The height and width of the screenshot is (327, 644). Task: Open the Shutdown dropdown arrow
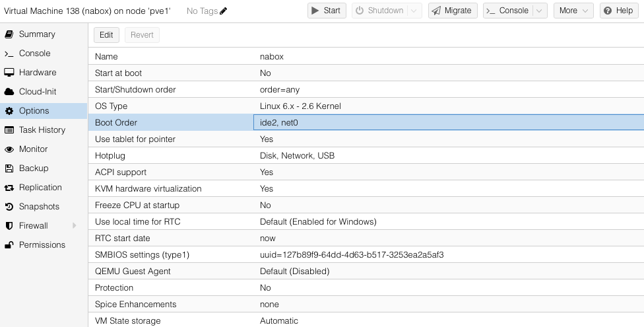[414, 11]
